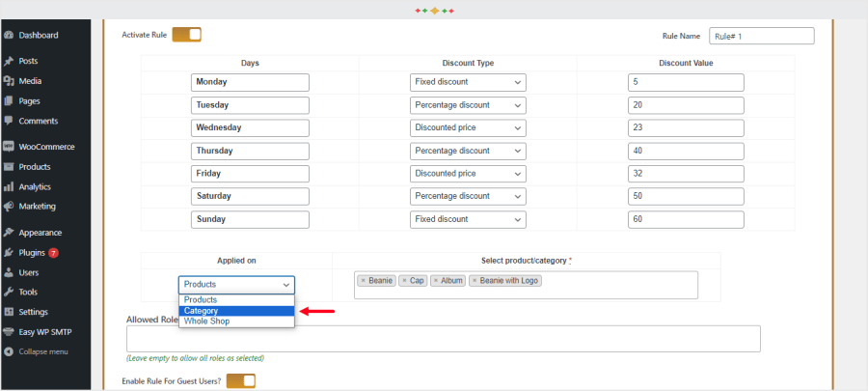Open Sunday's discount type dropdown
The width and height of the screenshot is (868, 391).
pyautogui.click(x=468, y=219)
